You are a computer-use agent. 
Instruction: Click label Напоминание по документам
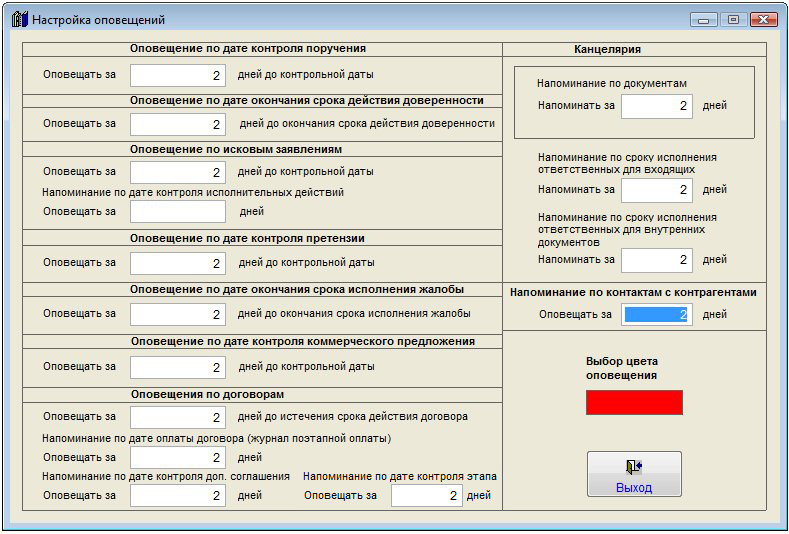tap(612, 84)
